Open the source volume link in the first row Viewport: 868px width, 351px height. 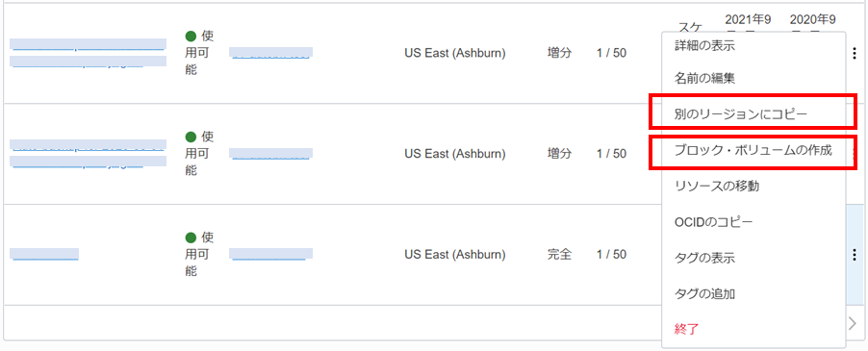(270, 53)
